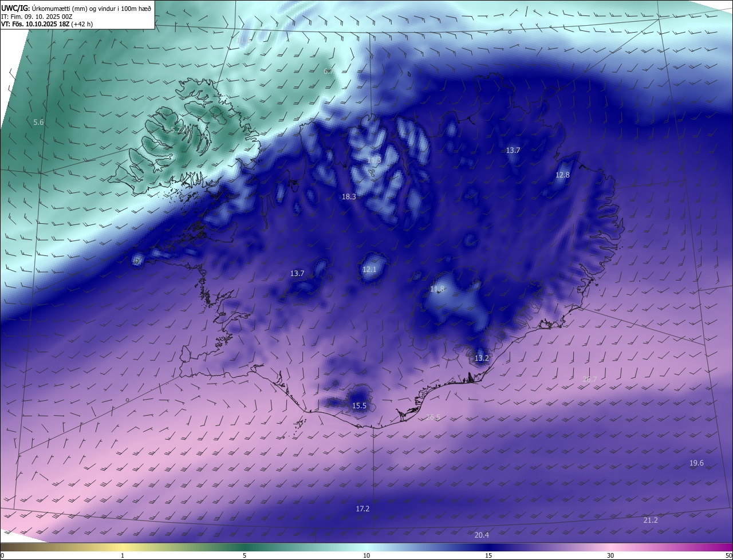Image resolution: width=733 pixels, height=560 pixels.
Task: Click the title text "UWC/IG: Úrkomumætti (mm) og vindur í 100m hæð"
Action: [x=76, y=8]
